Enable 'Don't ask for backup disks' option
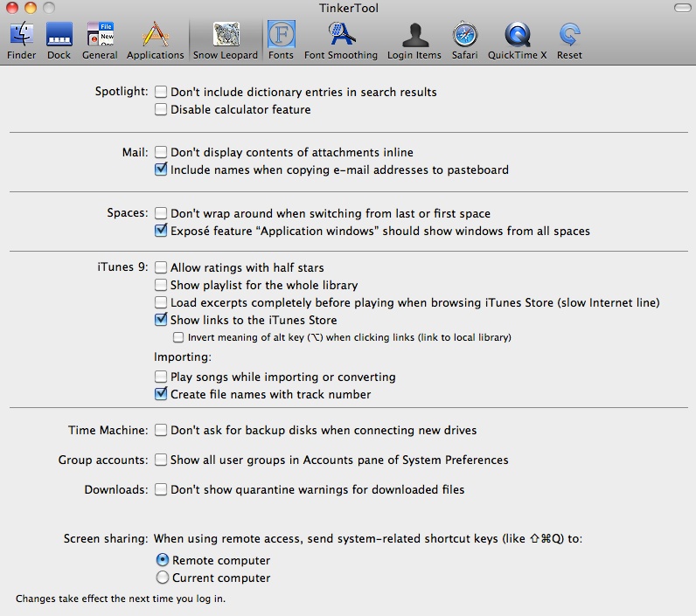Screen dimensions: 696x616 (x=161, y=430)
